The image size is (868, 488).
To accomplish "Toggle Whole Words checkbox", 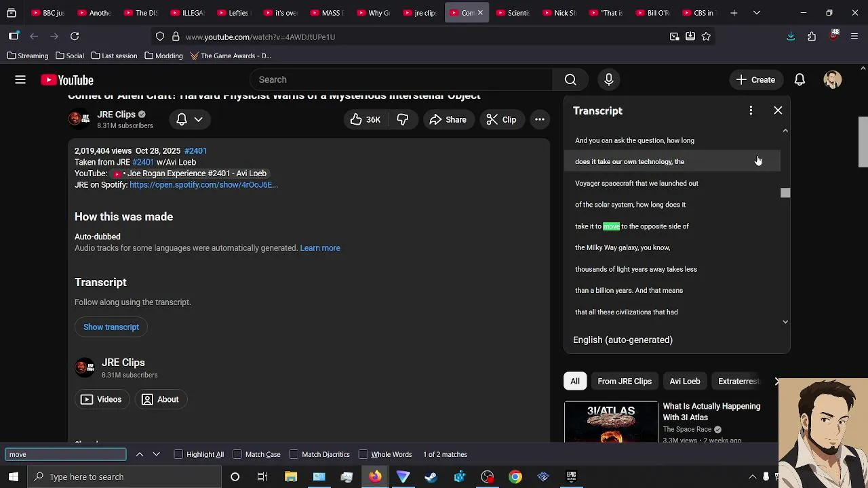I will point(363,454).
